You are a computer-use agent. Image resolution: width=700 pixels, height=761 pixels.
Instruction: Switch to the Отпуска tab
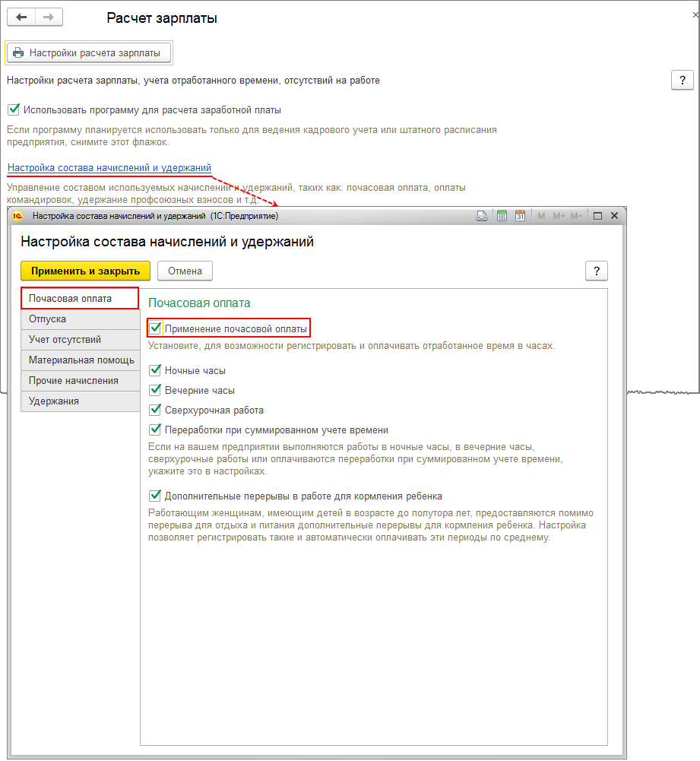tap(80, 319)
